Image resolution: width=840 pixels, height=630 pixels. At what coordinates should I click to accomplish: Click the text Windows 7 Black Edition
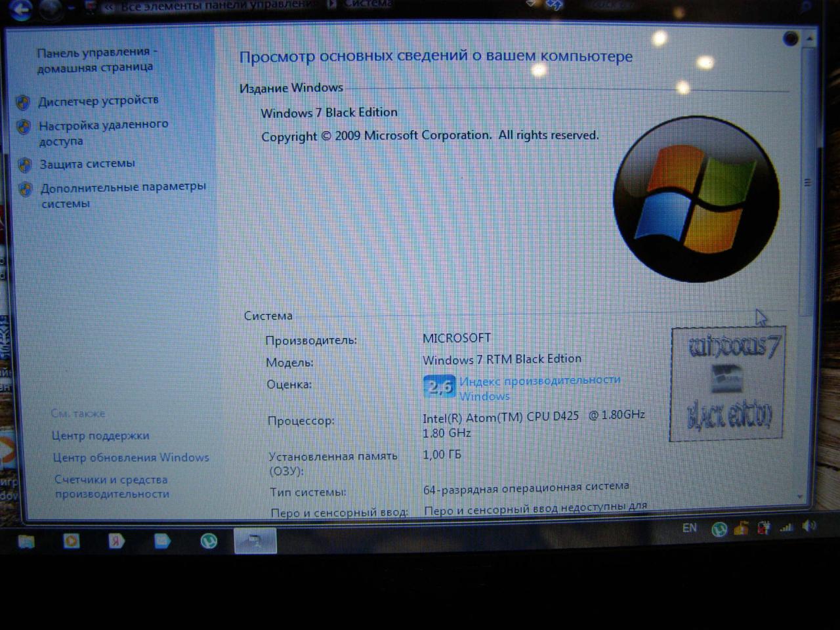329,112
